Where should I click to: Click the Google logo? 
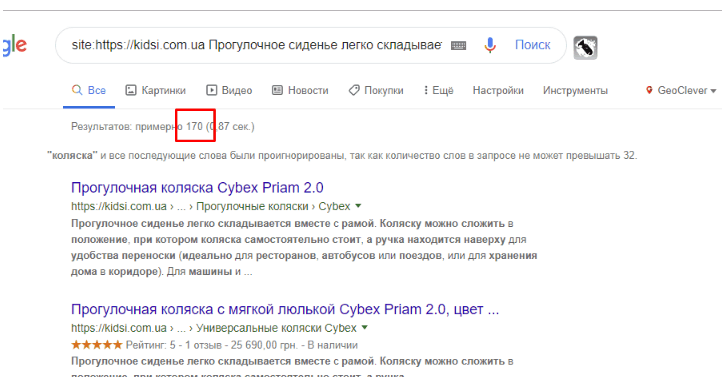click(x=14, y=46)
